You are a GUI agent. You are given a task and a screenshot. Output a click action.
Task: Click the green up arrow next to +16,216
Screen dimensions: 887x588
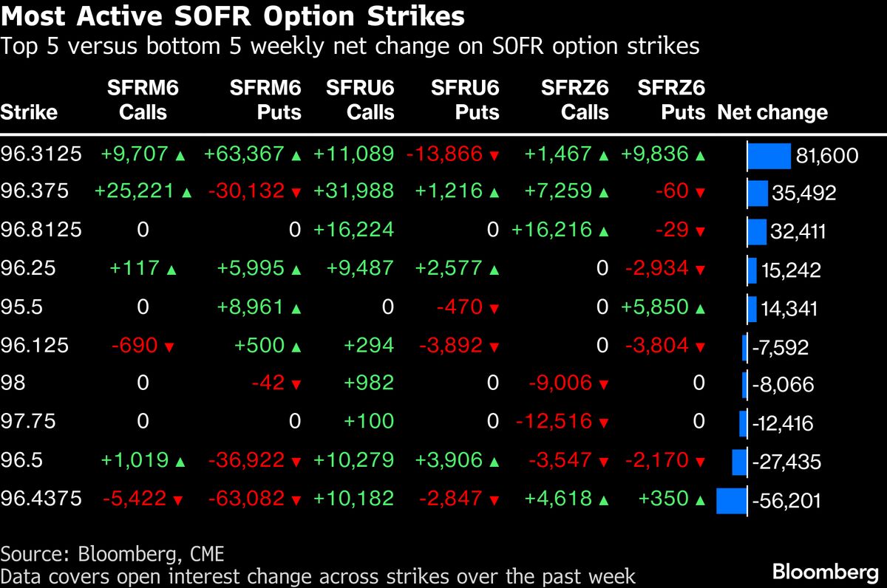click(x=603, y=232)
